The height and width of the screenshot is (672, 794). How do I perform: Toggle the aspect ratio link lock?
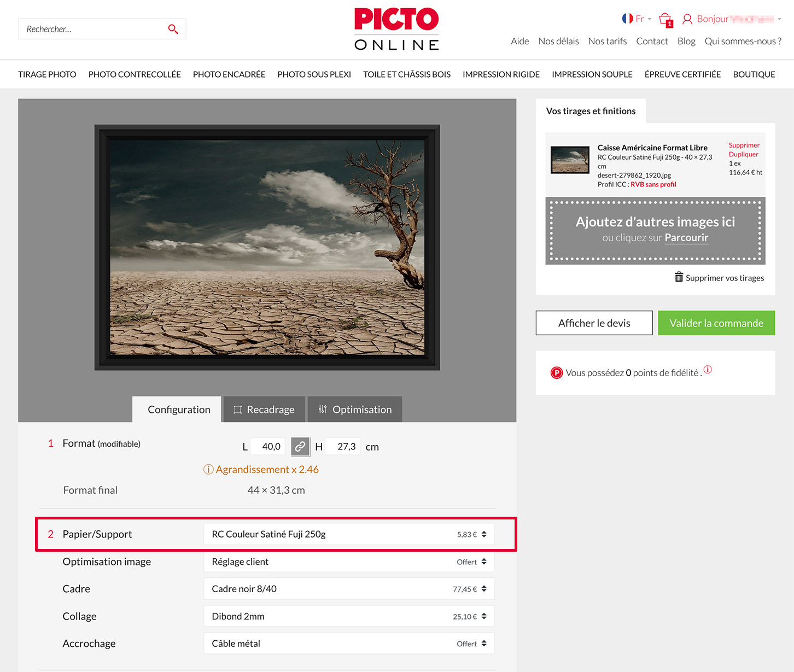300,447
